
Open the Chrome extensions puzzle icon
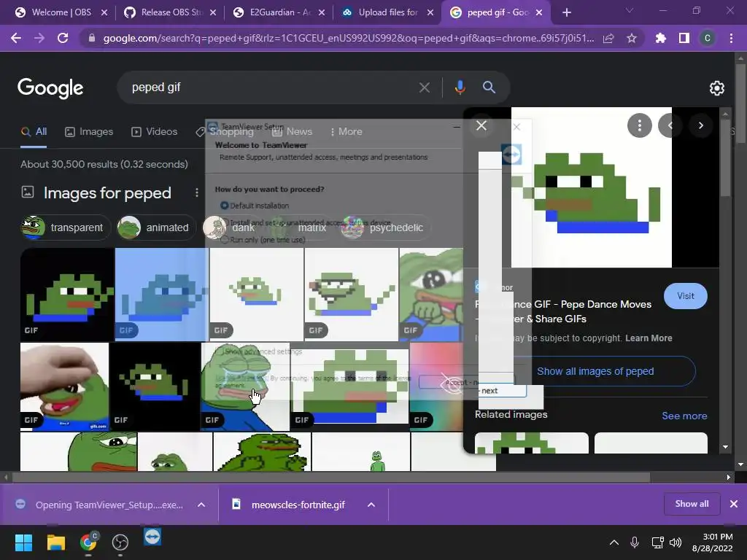pos(660,38)
